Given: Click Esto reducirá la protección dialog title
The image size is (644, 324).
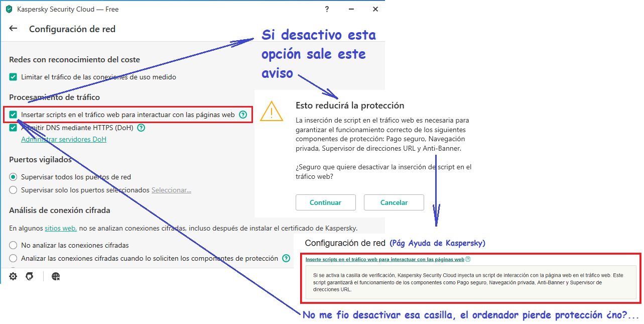Looking at the screenshot, I should (350, 105).
